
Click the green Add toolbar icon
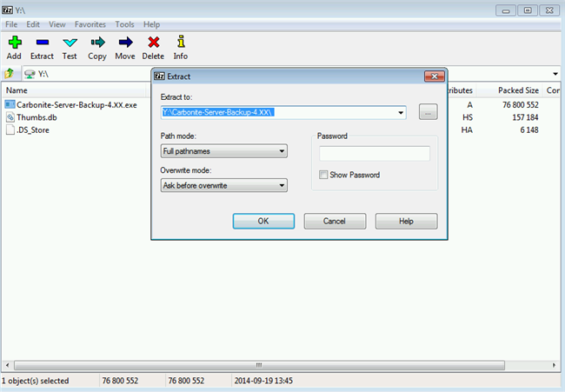tap(15, 43)
